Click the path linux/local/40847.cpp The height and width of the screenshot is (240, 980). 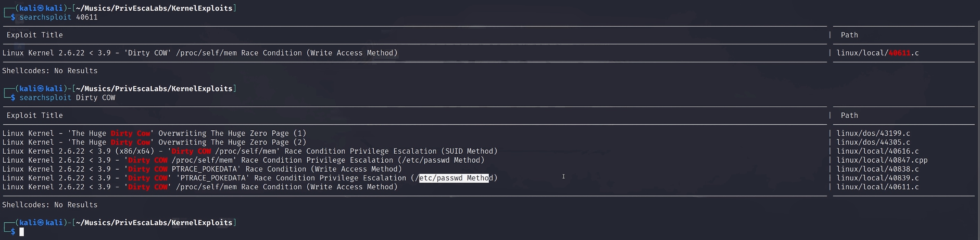[882, 160]
